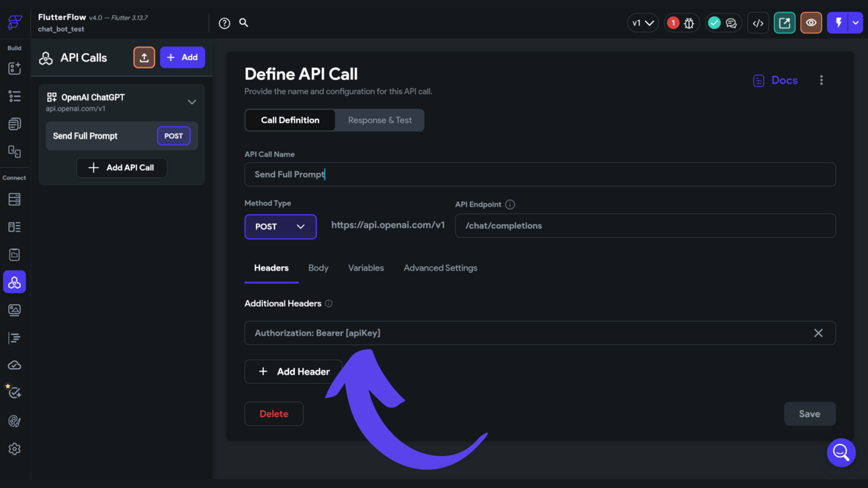Click the Add Header button

click(294, 372)
